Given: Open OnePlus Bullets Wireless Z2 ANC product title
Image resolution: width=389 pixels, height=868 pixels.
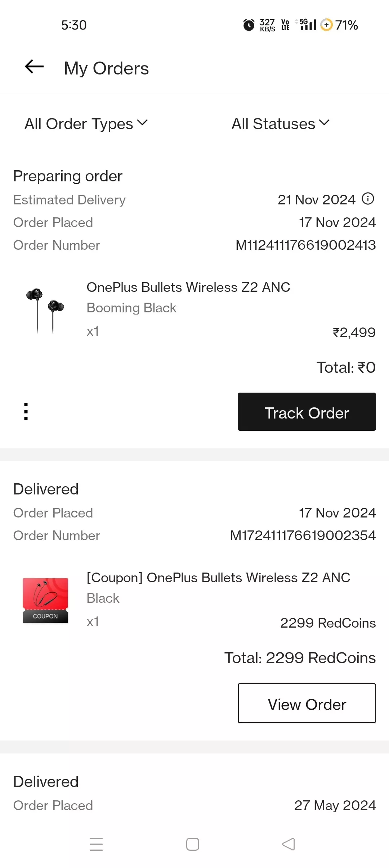Looking at the screenshot, I should coord(188,287).
